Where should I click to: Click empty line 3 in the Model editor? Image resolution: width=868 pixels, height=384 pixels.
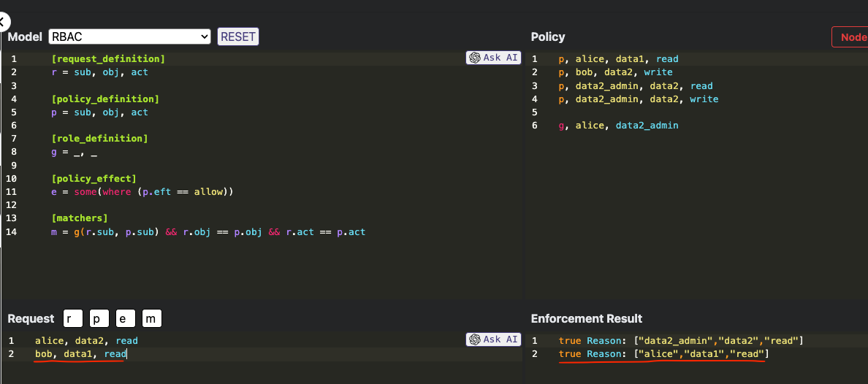click(263, 85)
